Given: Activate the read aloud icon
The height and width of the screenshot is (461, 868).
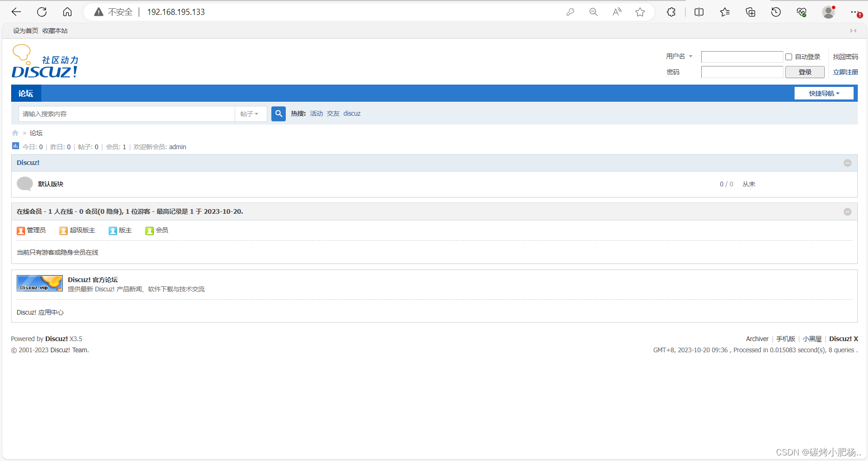Looking at the screenshot, I should pyautogui.click(x=617, y=12).
